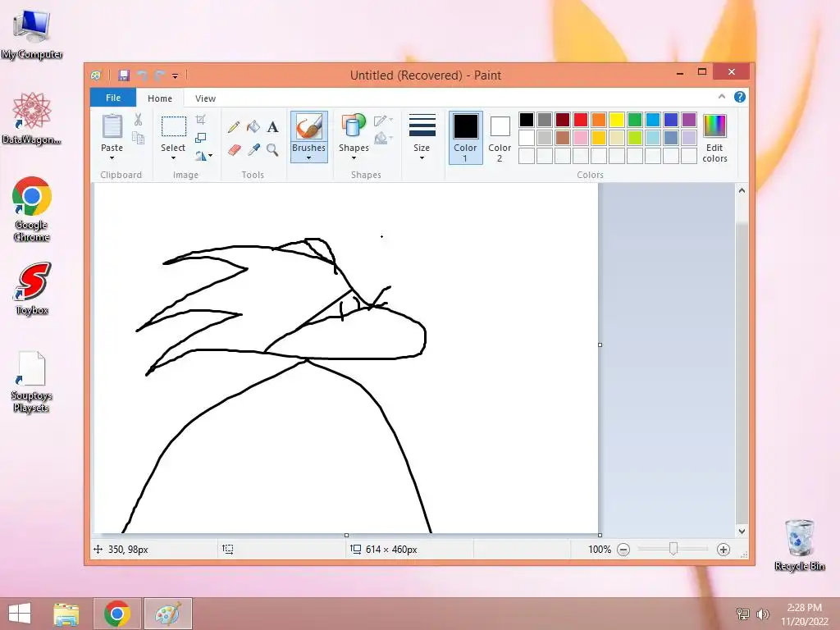Viewport: 840px width, 630px height.
Task: Click the Toybox desktop shortcut
Action: coord(32,290)
